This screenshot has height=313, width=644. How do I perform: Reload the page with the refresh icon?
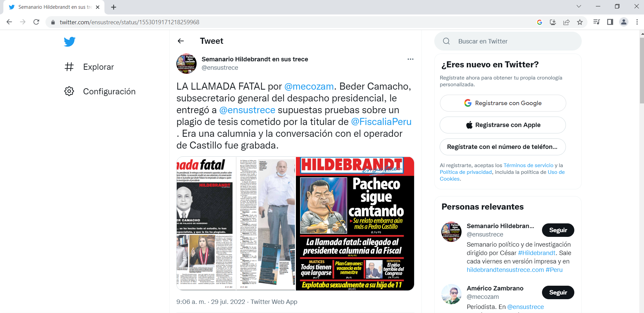36,22
